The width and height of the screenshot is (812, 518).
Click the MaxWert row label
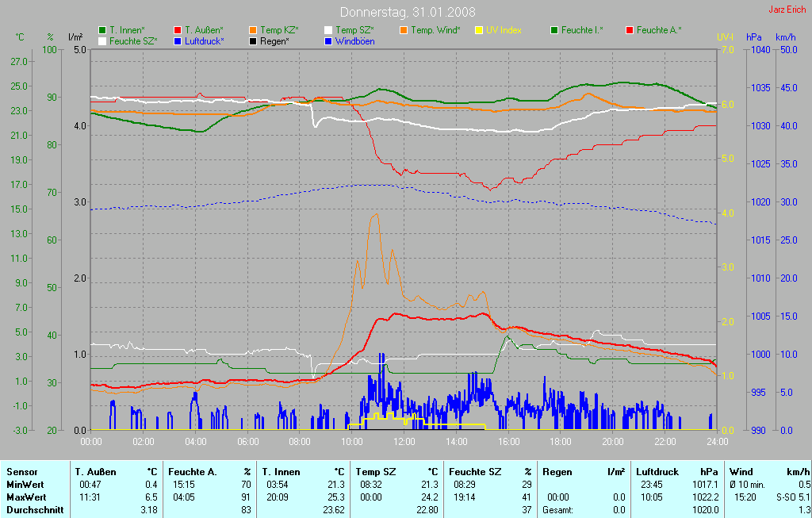tap(25, 497)
